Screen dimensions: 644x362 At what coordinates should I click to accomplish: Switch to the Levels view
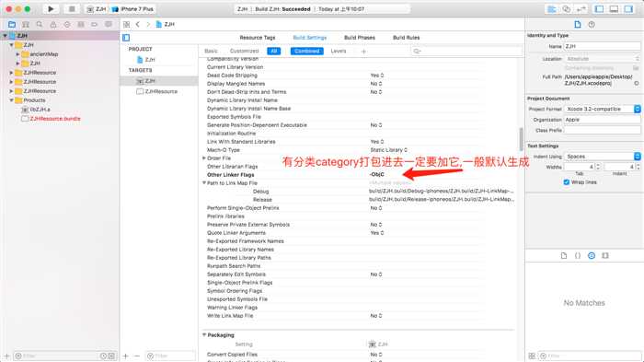coord(339,51)
